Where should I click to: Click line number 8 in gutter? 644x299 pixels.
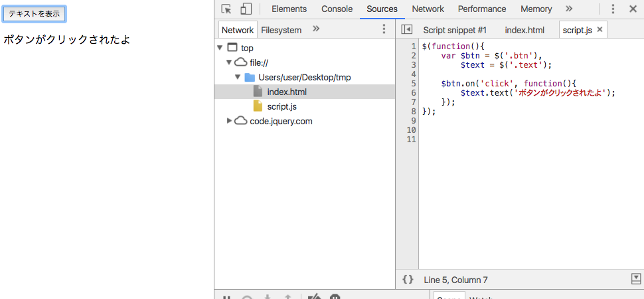tap(414, 112)
